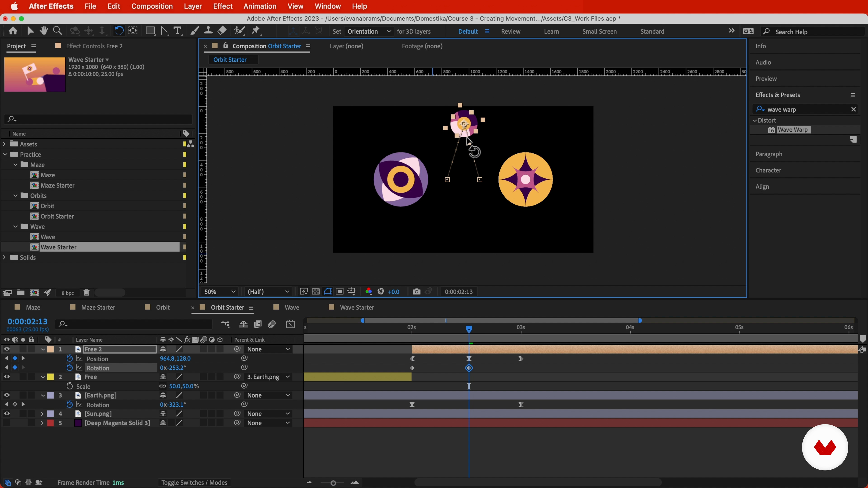The image size is (868, 488).
Task: Hide the Earth.png layer eye icon
Action: click(7, 395)
